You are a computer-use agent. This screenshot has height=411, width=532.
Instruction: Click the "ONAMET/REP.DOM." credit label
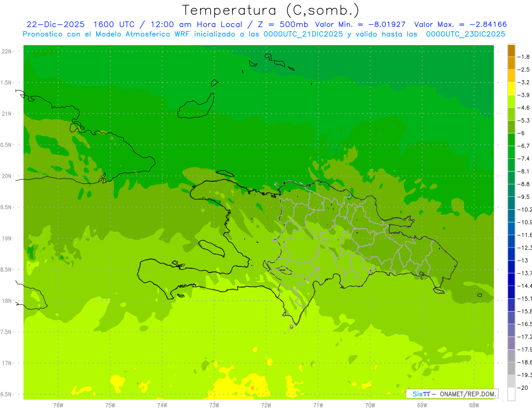(x=468, y=394)
